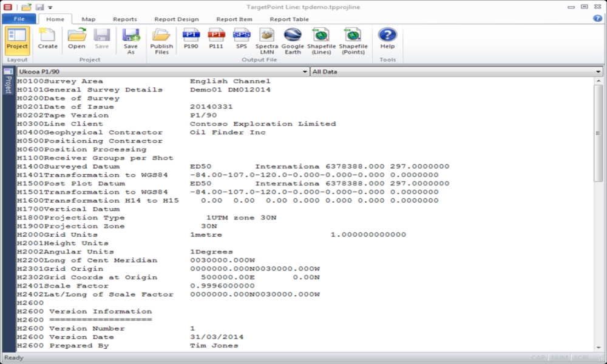
Task: Export Shapefile (Points) output
Action: point(353,41)
